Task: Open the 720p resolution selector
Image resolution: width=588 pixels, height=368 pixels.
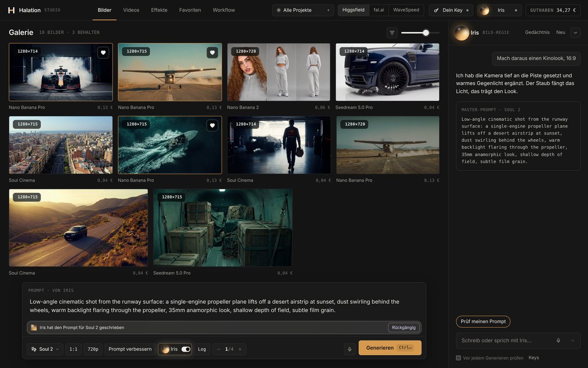Action: click(x=93, y=349)
